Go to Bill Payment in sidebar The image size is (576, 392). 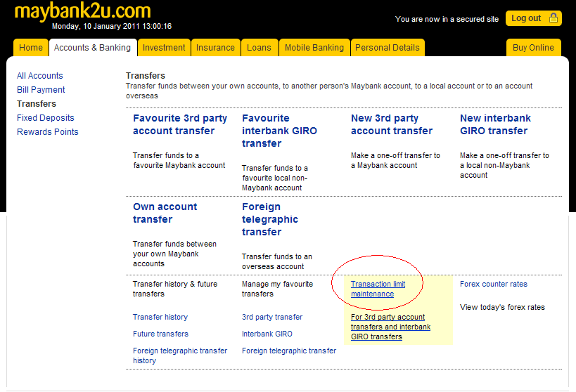click(x=41, y=89)
